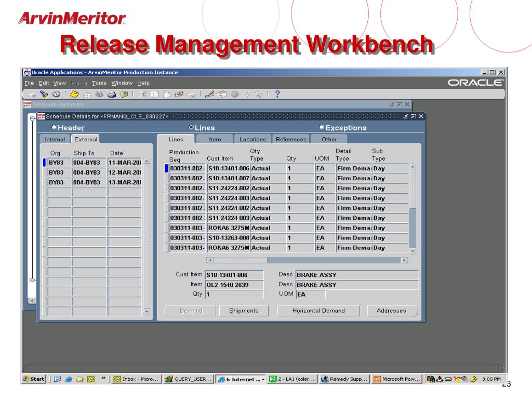Image resolution: width=532 pixels, height=399 pixels.
Task: Click the left arrow of the horizontal scrollbar
Action: coord(210,260)
